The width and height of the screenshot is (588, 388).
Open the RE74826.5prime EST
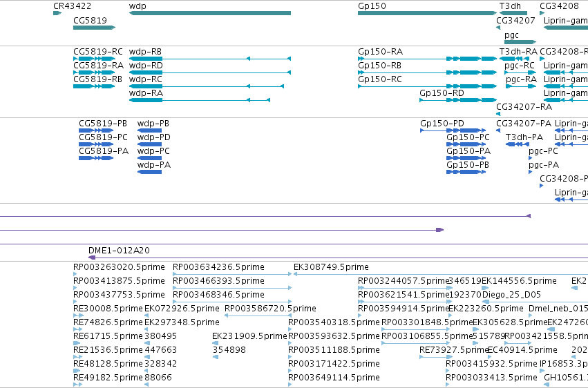[x=77, y=330]
